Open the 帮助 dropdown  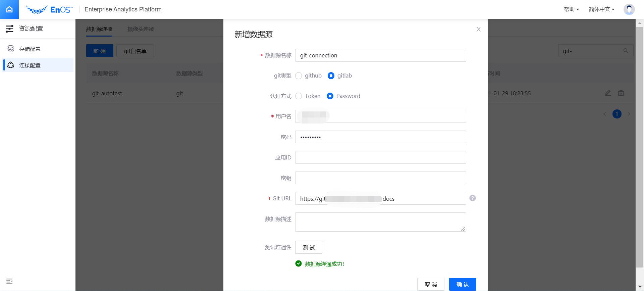tap(572, 9)
